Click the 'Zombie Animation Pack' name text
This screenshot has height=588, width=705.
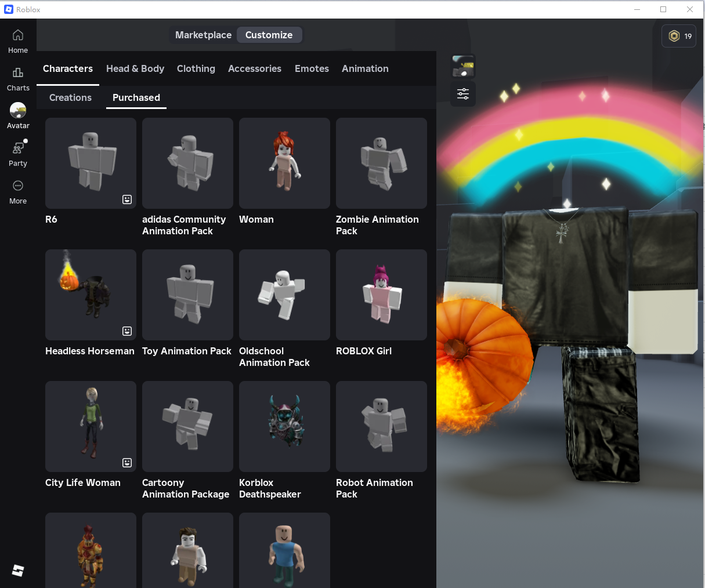tap(377, 225)
